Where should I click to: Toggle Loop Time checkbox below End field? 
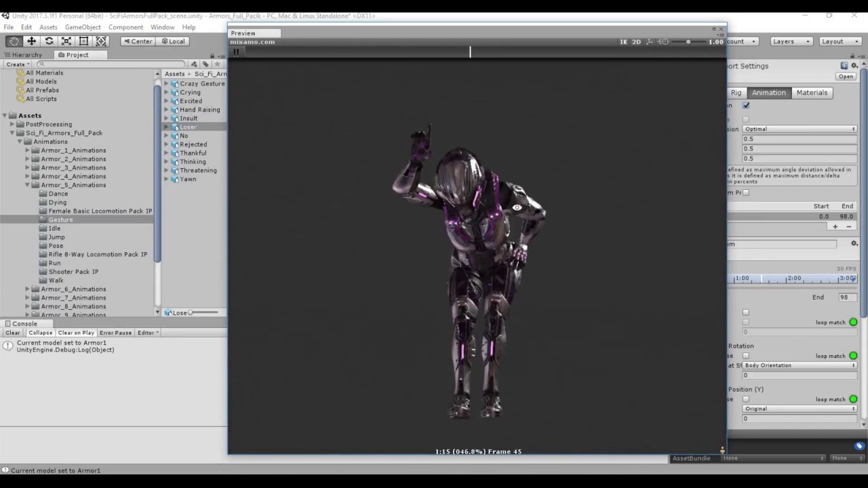pos(746,312)
